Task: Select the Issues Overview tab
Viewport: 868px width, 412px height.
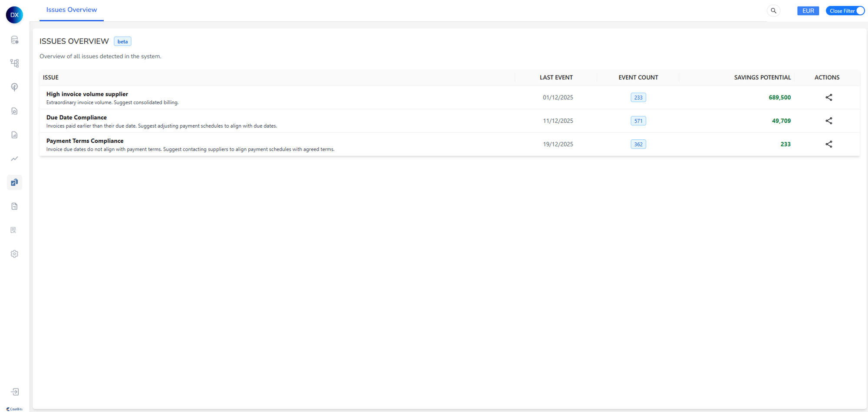Action: (72, 10)
